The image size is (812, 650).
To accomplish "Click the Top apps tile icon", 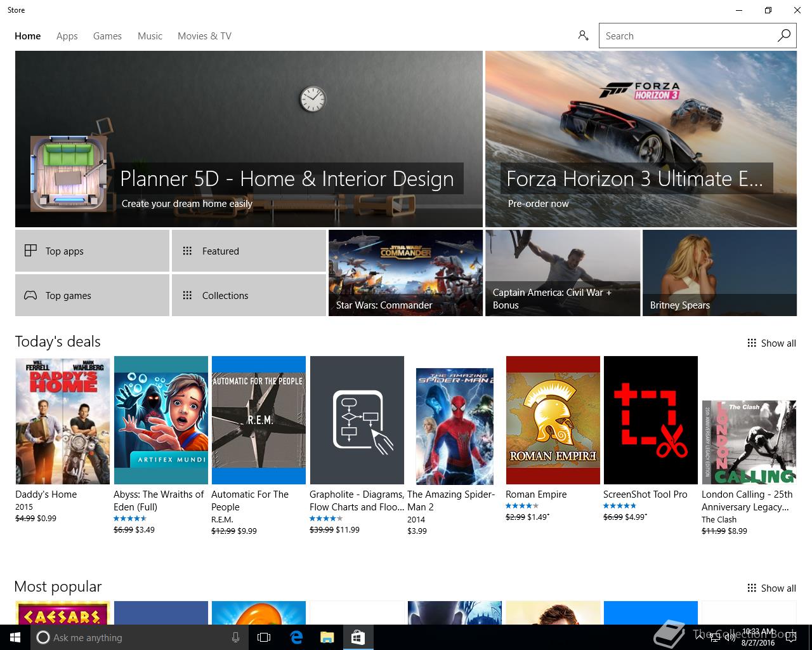I will point(30,251).
